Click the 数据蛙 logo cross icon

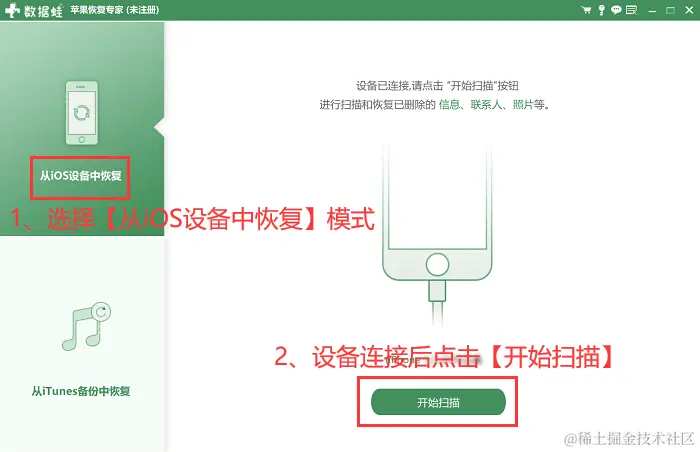pyautogui.click(x=12, y=10)
